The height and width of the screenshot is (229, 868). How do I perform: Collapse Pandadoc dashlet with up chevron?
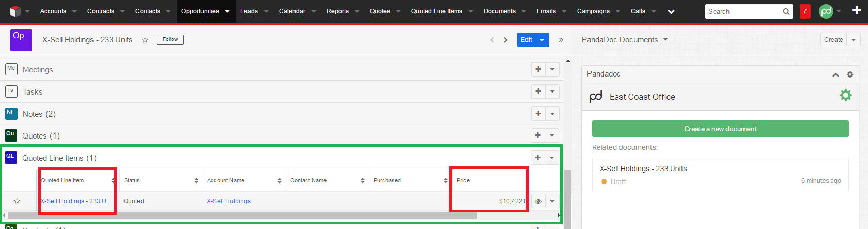point(835,74)
